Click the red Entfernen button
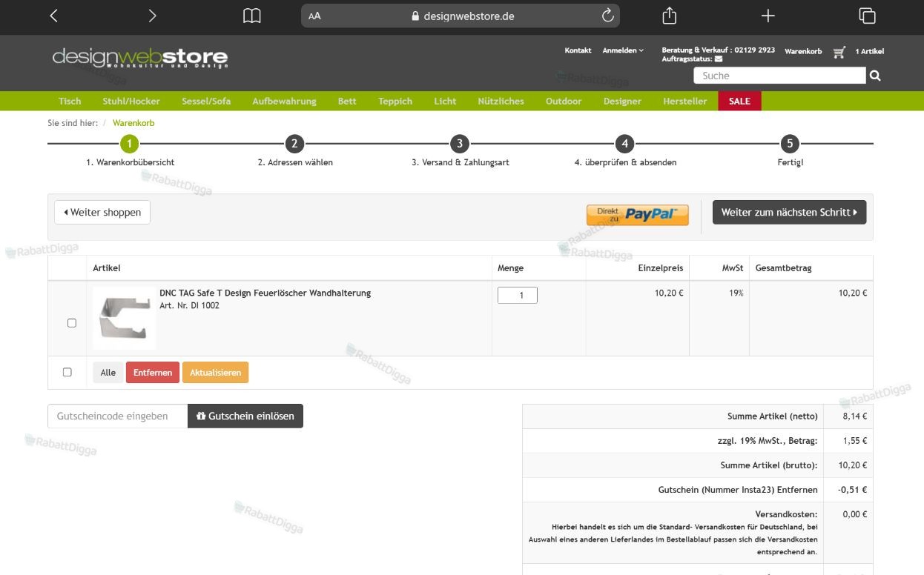This screenshot has width=924, height=575. click(153, 373)
